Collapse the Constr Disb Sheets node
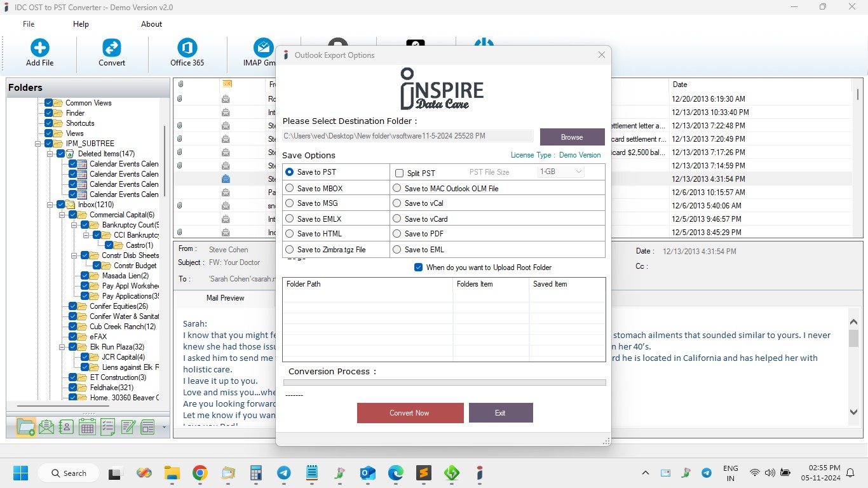Image resolution: width=868 pixels, height=488 pixels. [x=74, y=255]
